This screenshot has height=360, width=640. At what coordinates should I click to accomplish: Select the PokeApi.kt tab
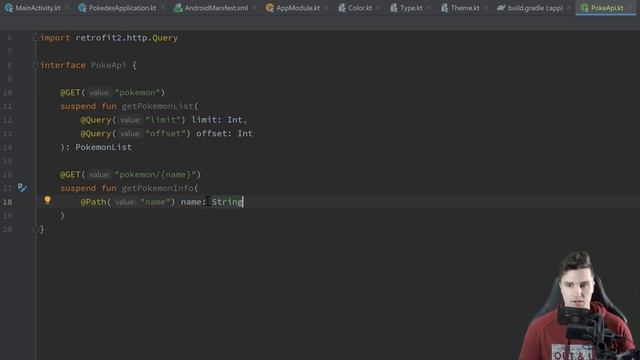(x=607, y=8)
